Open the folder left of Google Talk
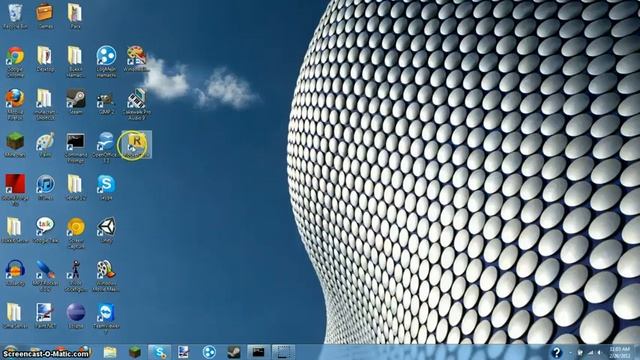Viewport: 640px width, 360px height. pyautogui.click(x=15, y=230)
